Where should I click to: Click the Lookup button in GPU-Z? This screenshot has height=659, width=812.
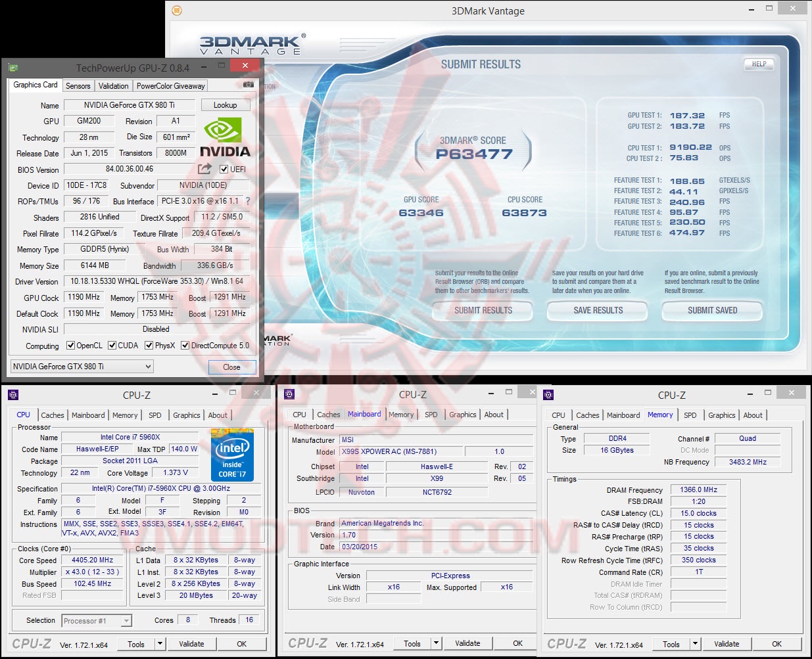[x=226, y=104]
